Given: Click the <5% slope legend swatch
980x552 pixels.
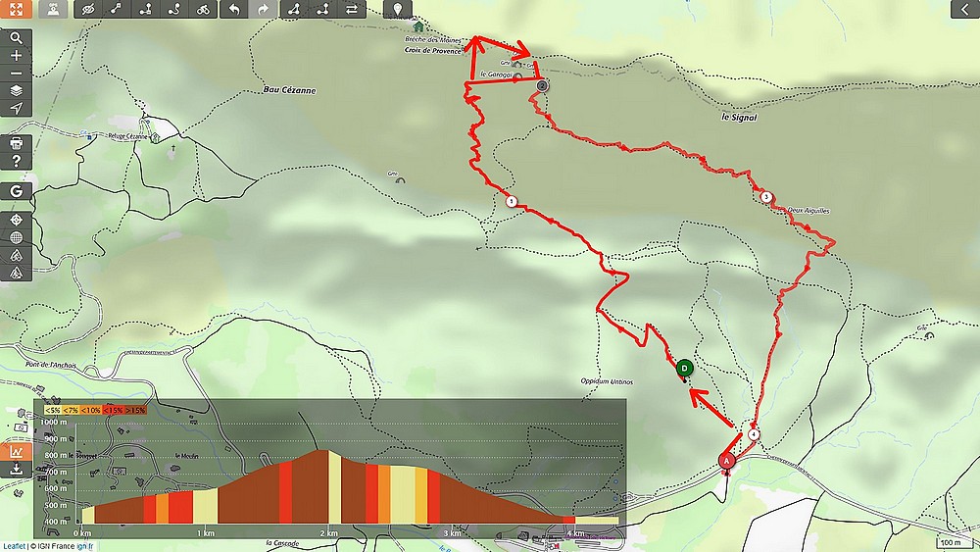Looking at the screenshot, I should tap(53, 410).
